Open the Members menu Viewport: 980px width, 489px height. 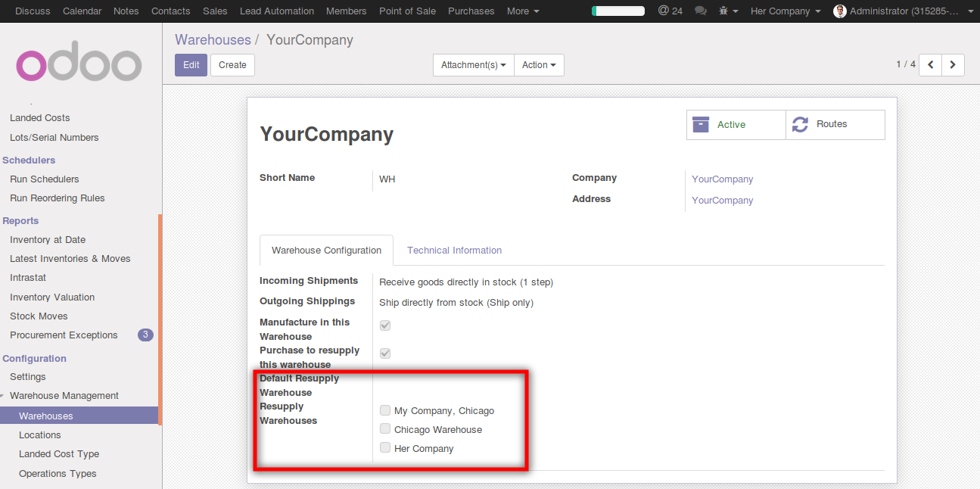click(x=347, y=11)
